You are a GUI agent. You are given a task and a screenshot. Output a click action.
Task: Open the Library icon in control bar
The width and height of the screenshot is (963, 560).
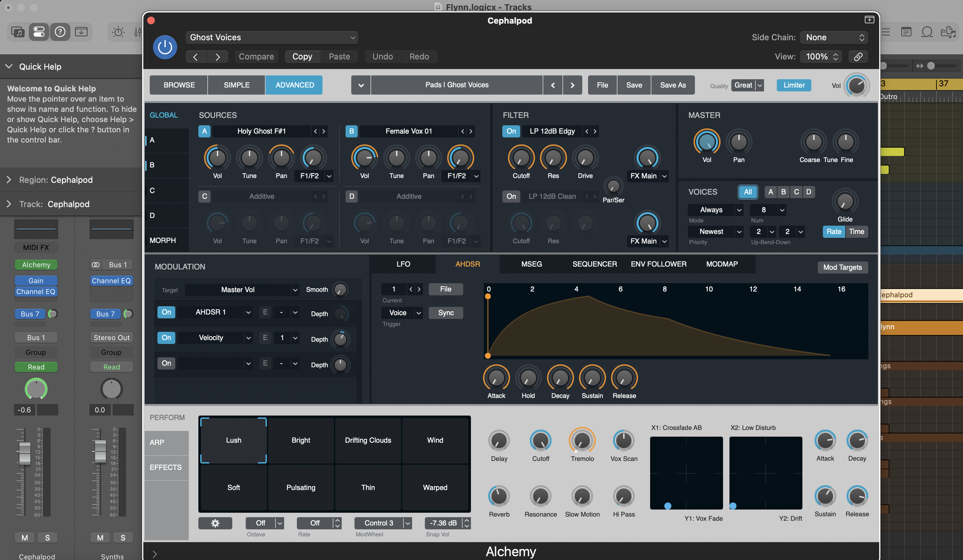[x=18, y=32]
